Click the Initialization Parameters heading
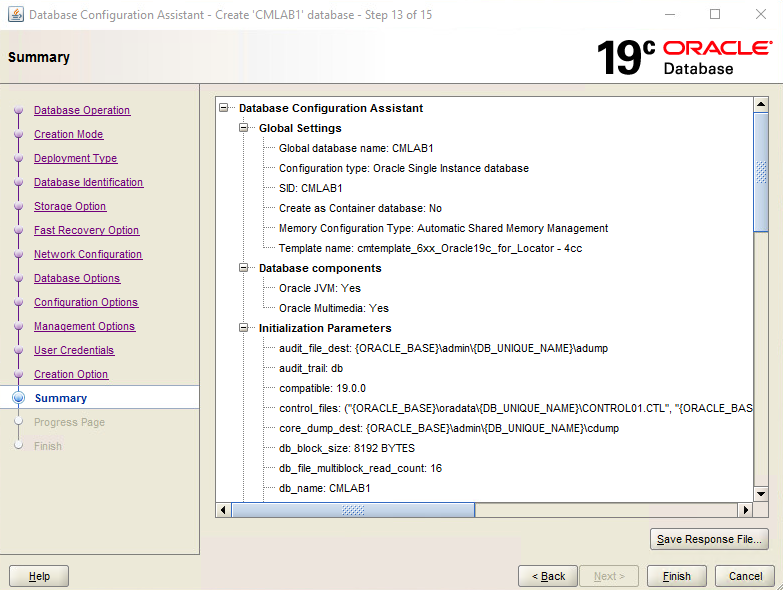The image size is (783, 590). [325, 328]
